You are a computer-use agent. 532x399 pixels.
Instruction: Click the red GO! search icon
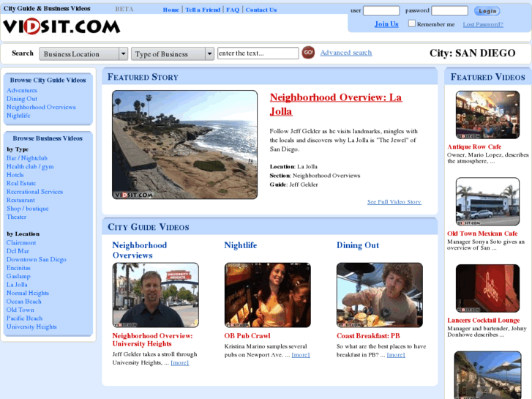tap(308, 53)
